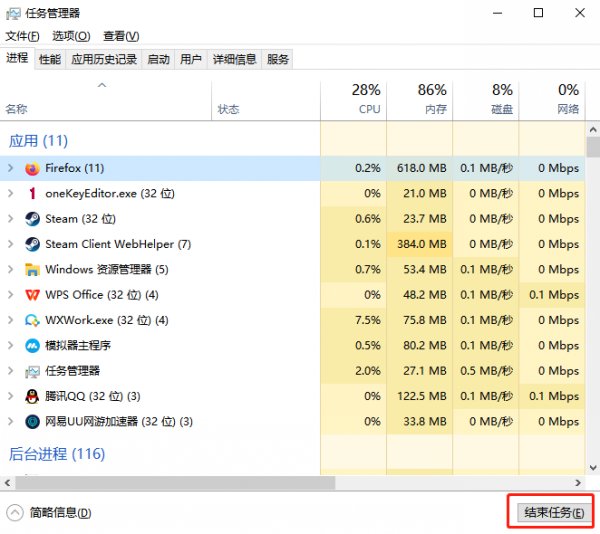Open the 查看(V) menu
Screen dimensions: 600x534
tap(121, 36)
